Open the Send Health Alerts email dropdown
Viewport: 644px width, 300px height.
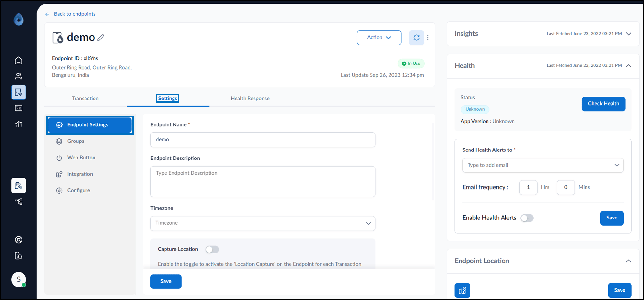(x=543, y=165)
